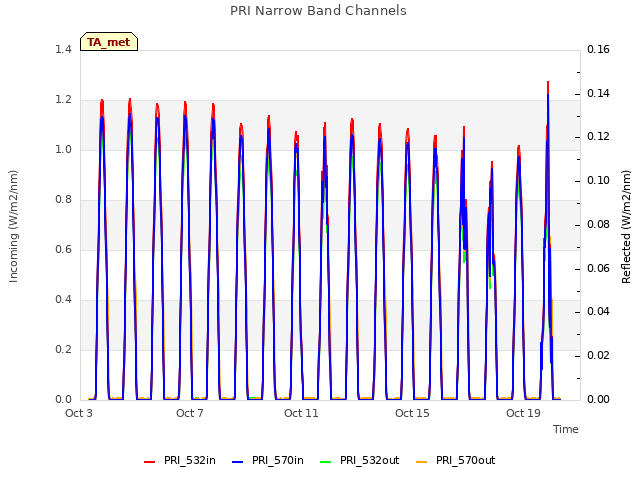Click the 0.4 left axis tick label
640x480 pixels.
(x=63, y=300)
